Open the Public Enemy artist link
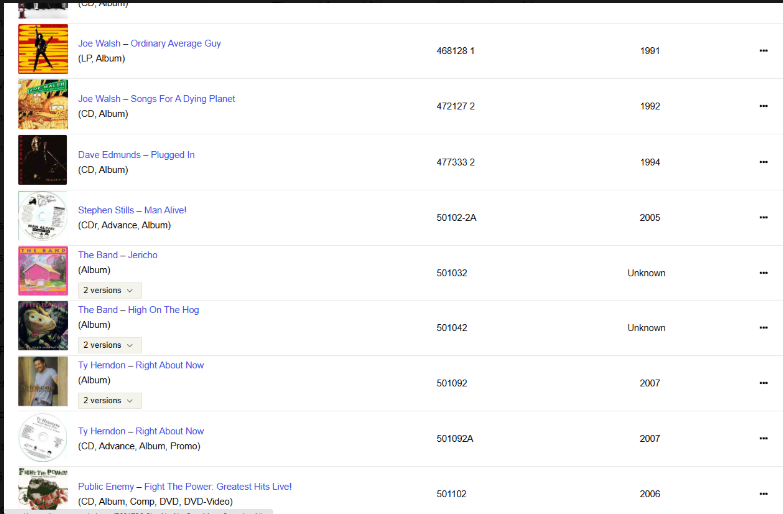 [106, 487]
